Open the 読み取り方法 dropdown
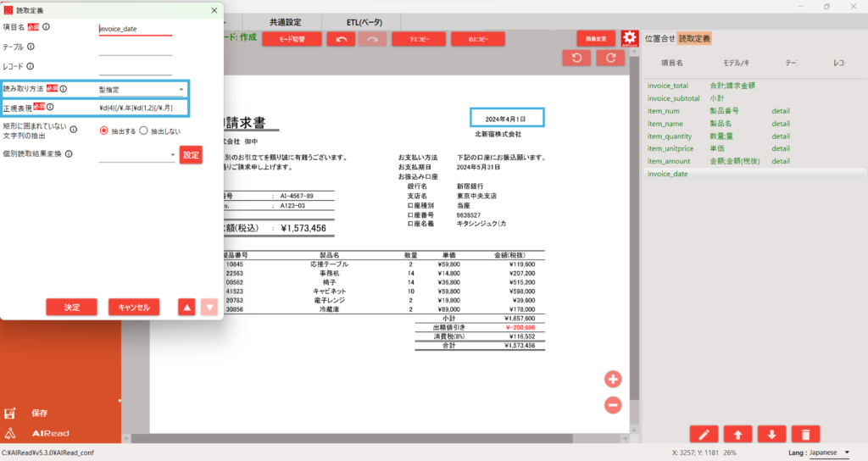 coord(141,89)
